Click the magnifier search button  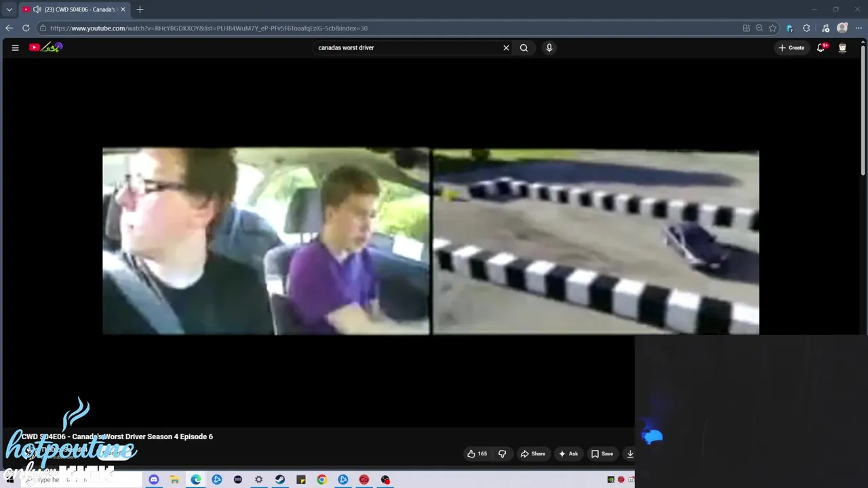pyautogui.click(x=524, y=47)
